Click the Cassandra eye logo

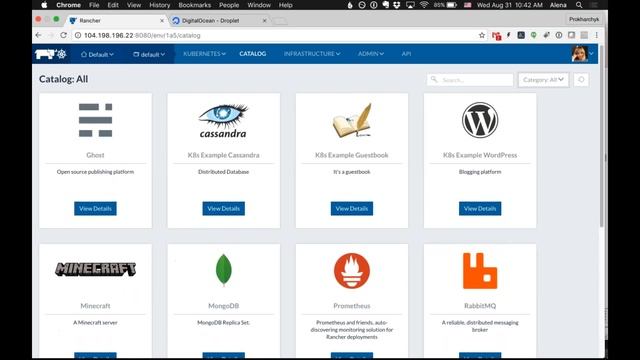tap(223, 120)
